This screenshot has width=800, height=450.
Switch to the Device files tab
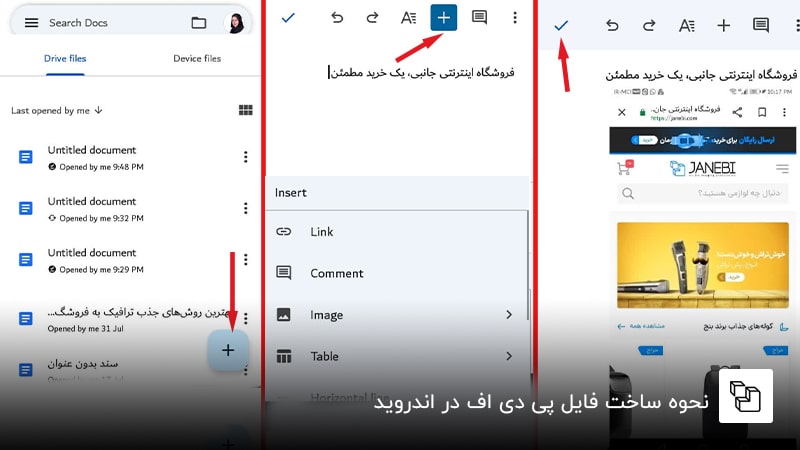[197, 59]
